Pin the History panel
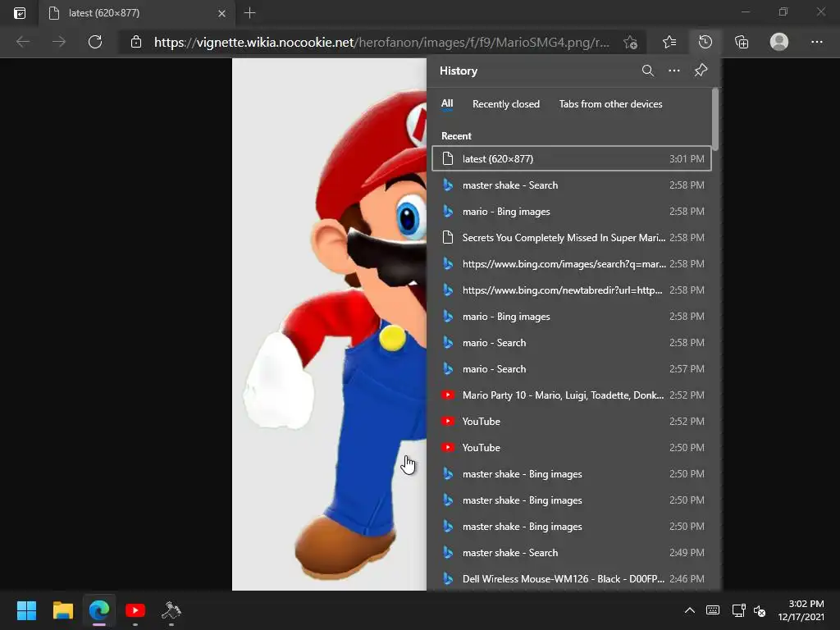 coord(701,71)
